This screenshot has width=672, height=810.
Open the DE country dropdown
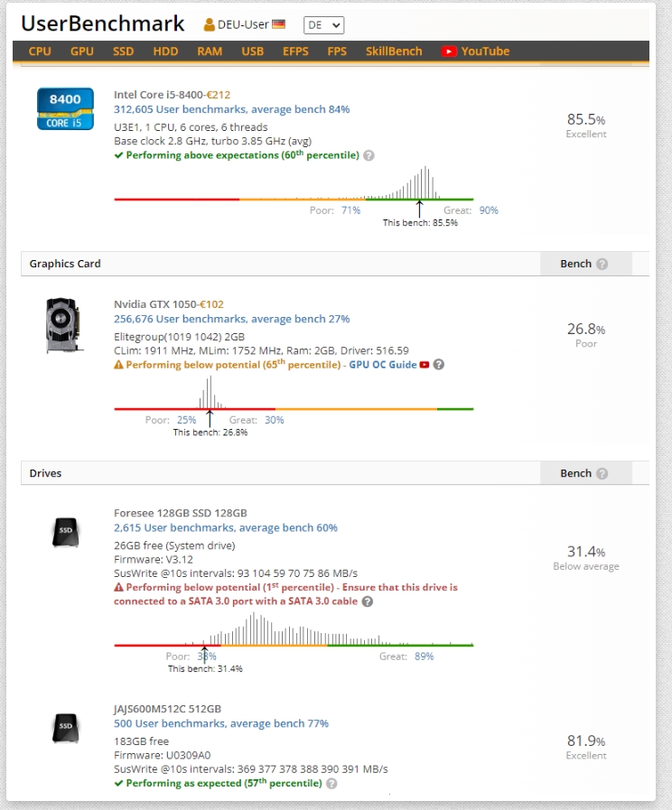(323, 25)
